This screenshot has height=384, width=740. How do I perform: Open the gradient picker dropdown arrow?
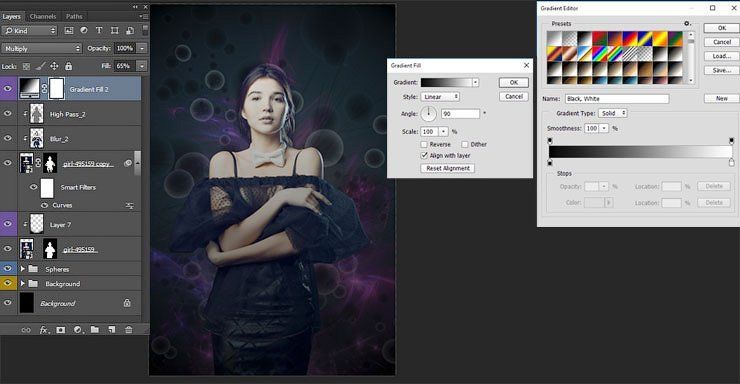475,82
